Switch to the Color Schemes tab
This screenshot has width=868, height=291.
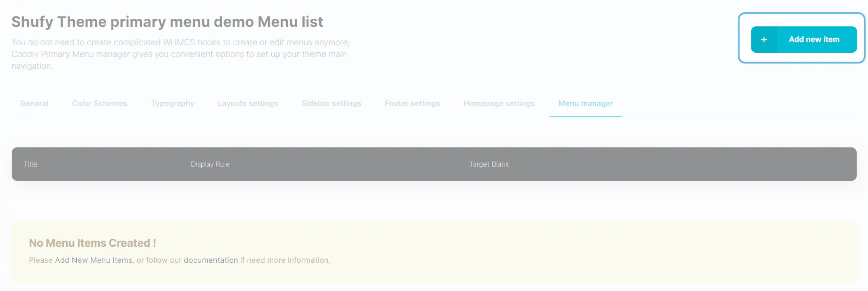(100, 104)
